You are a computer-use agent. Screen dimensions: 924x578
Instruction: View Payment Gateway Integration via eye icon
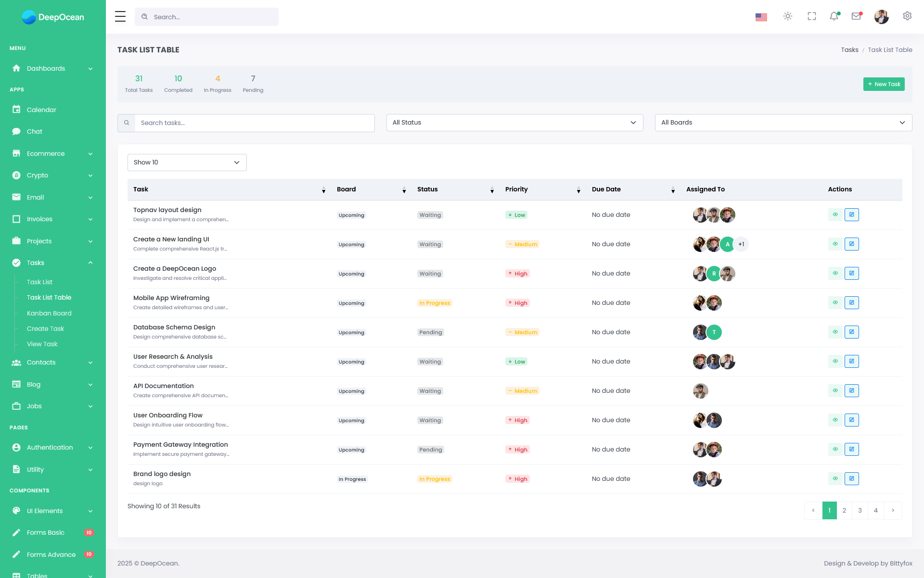835,449
